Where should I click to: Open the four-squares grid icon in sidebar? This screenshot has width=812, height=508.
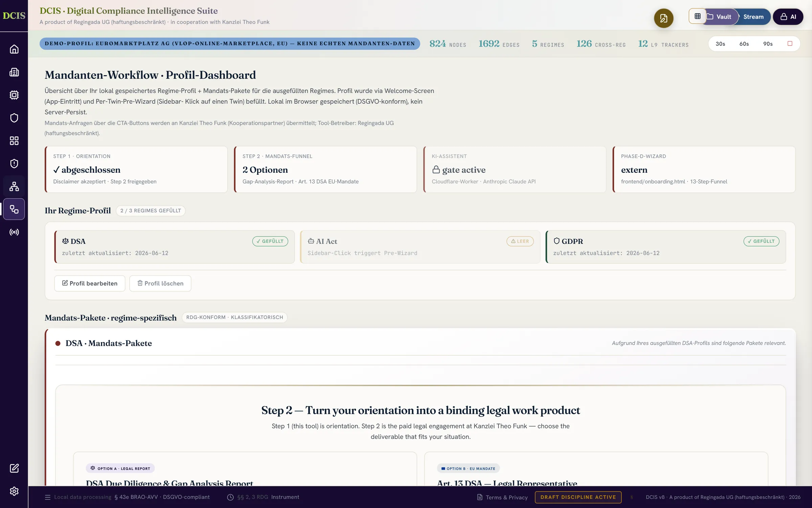tap(14, 141)
